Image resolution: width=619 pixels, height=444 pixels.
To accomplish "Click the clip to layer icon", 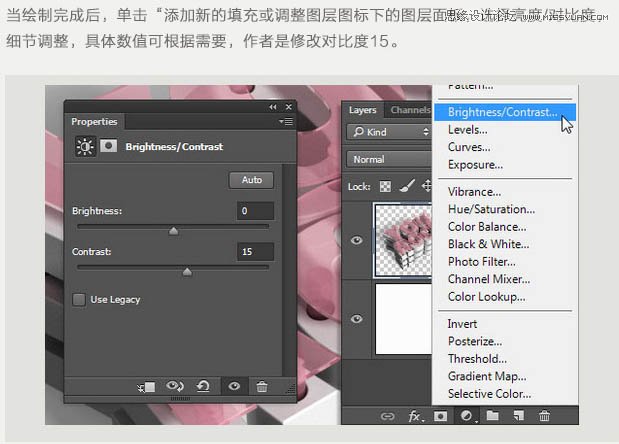I will click(x=146, y=387).
